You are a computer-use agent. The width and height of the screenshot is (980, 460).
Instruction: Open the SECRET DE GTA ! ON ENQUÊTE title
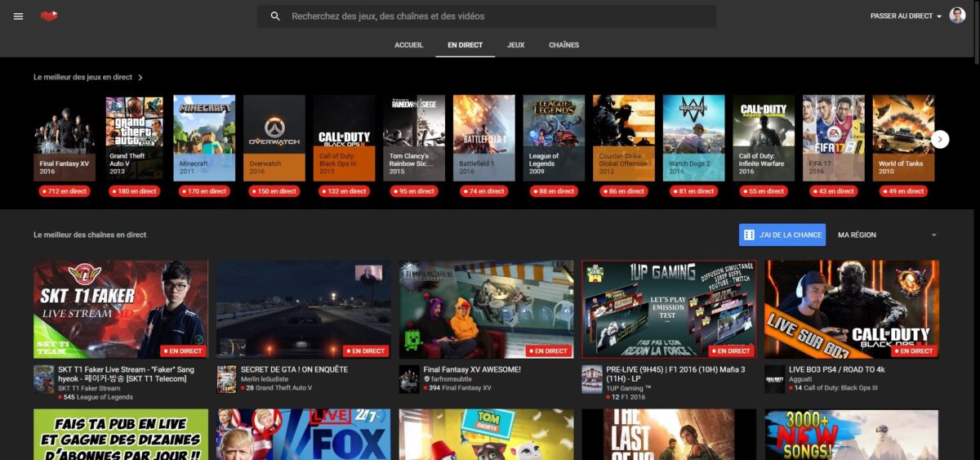point(294,369)
